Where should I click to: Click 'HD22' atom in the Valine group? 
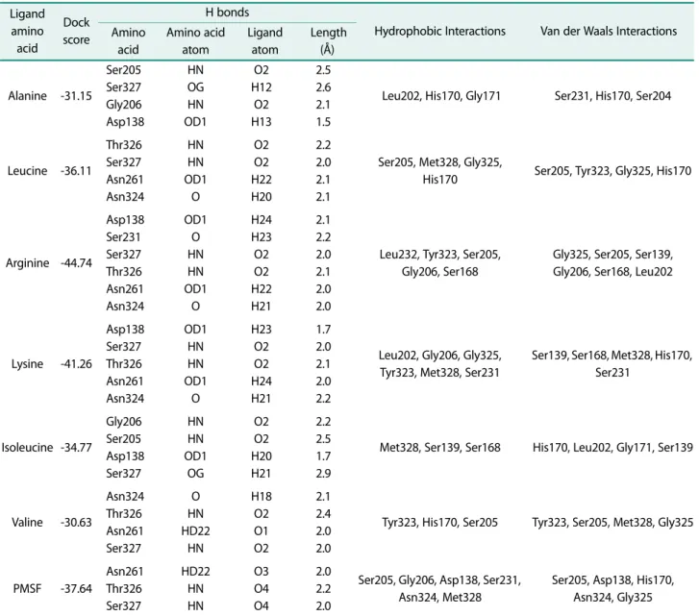pos(195,530)
